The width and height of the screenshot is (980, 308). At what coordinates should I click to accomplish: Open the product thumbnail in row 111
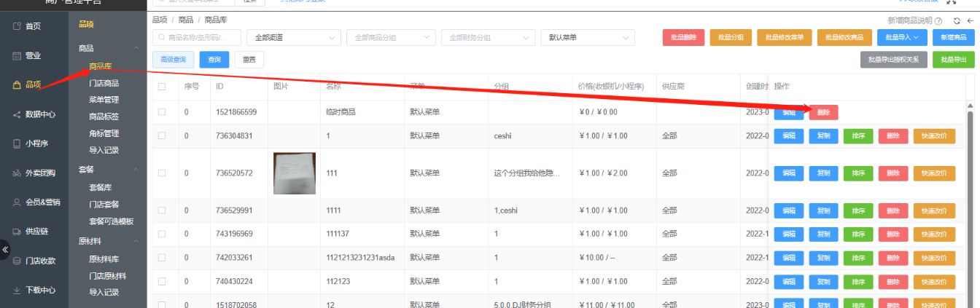click(x=295, y=173)
